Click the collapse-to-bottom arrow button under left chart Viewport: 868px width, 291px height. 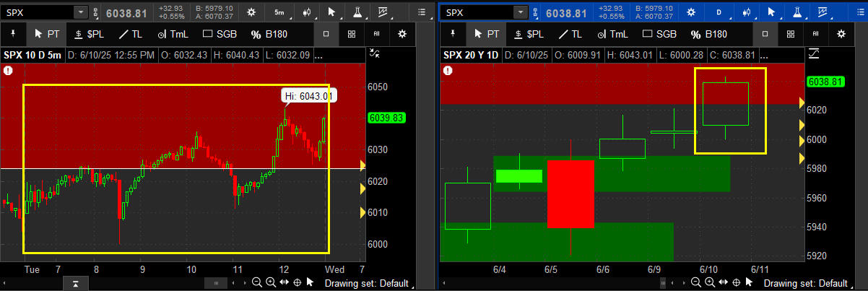pyautogui.click(x=74, y=282)
